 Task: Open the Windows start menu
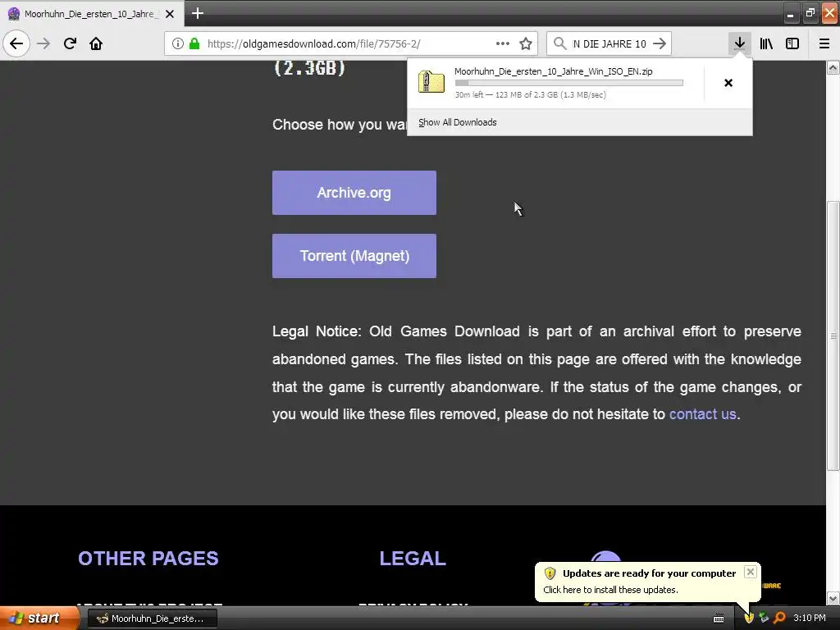(x=39, y=618)
